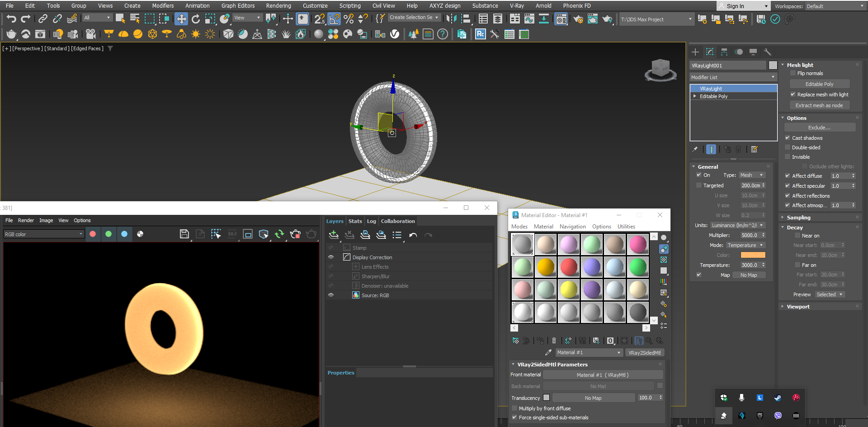Switch to the Collaboration tab
The height and width of the screenshot is (427, 868).
pyautogui.click(x=398, y=221)
